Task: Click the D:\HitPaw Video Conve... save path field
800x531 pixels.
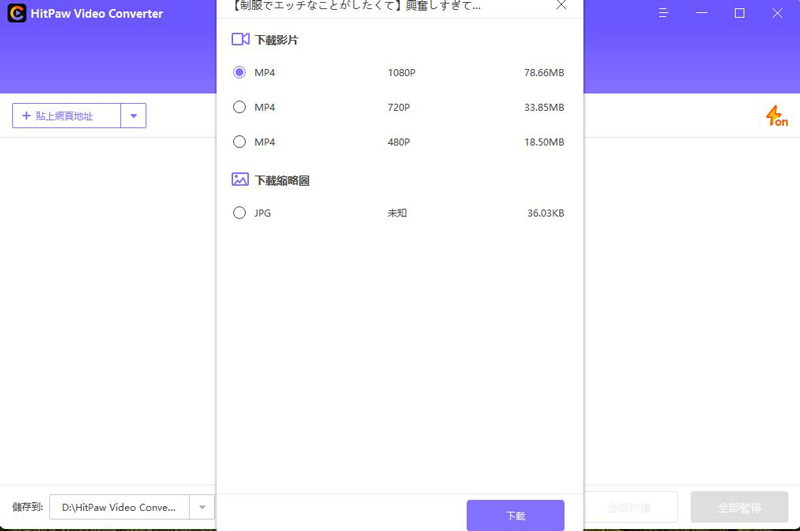Action: click(119, 507)
